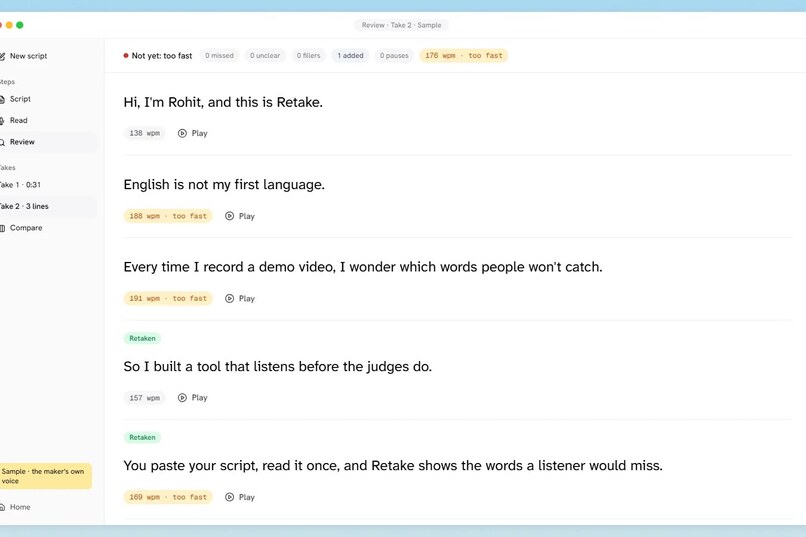The width and height of the screenshot is (806, 537).
Task: Click sentence 'Every time I record a demo video'
Action: 363,267
